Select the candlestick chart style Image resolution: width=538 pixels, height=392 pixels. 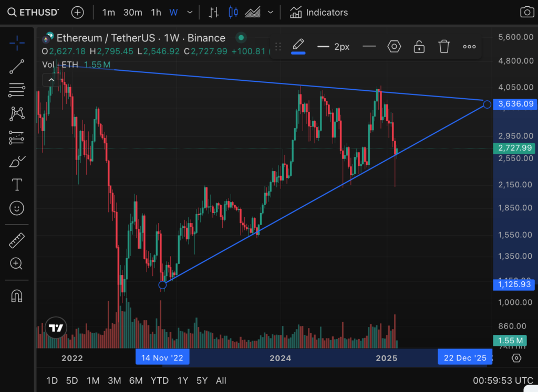click(x=233, y=13)
